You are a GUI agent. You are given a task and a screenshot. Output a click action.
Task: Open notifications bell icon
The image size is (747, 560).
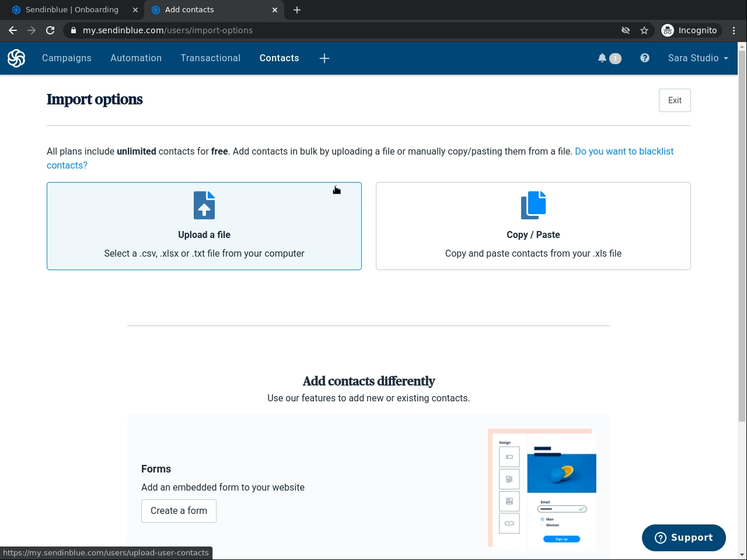point(602,58)
